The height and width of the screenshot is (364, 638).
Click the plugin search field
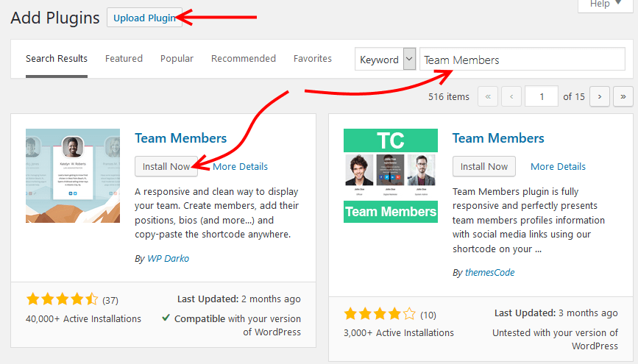pyautogui.click(x=522, y=60)
